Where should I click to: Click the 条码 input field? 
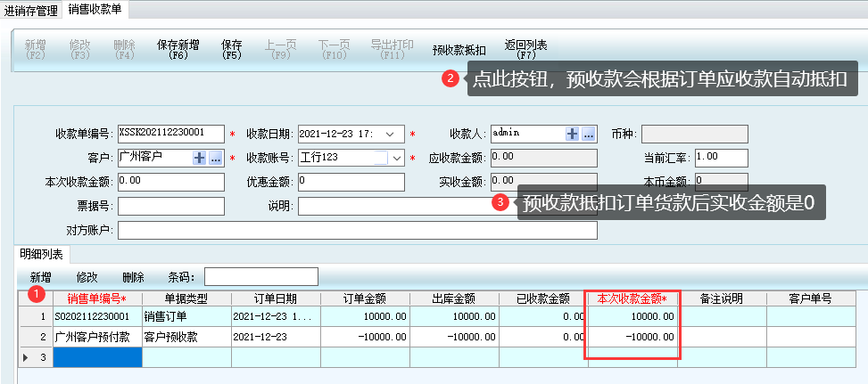pos(260,277)
